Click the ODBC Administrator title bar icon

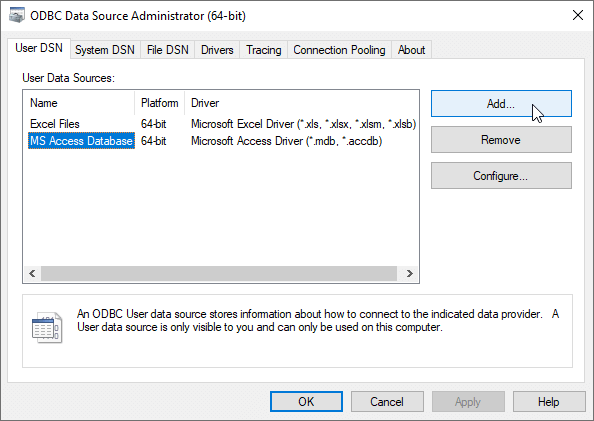coord(17,16)
